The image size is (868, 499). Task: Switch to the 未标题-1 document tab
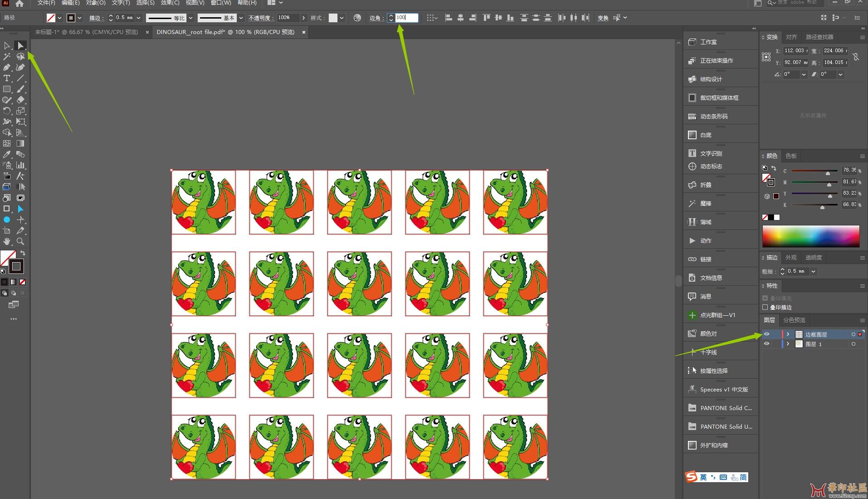click(86, 32)
